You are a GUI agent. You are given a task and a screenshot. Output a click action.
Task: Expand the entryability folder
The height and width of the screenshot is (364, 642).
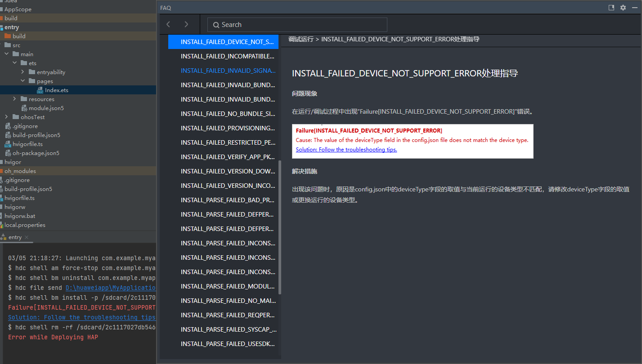click(23, 72)
